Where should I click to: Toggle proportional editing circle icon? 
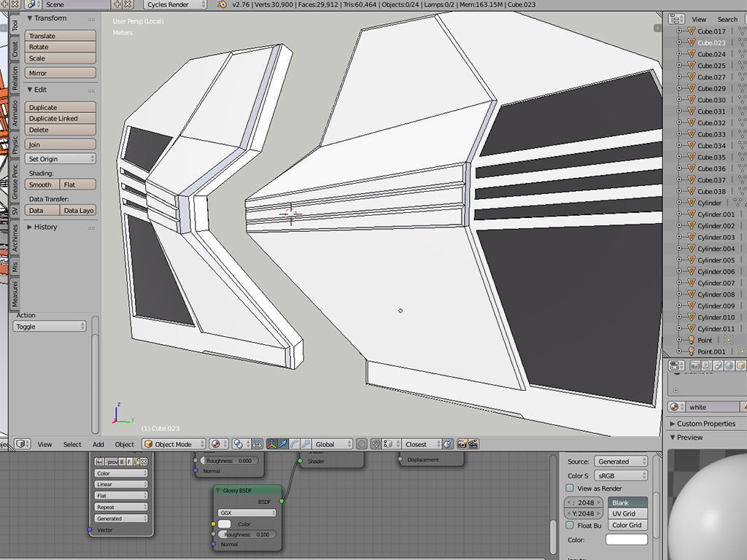pos(362,444)
